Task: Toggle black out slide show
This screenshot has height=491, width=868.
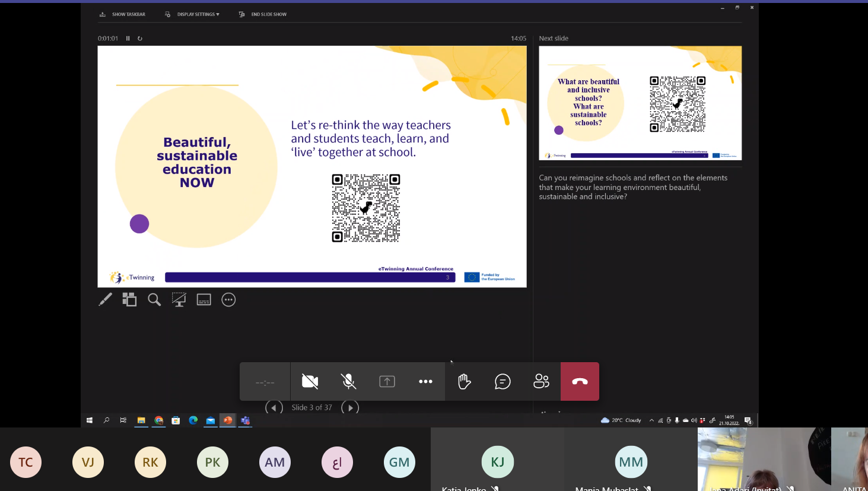Action: (179, 300)
